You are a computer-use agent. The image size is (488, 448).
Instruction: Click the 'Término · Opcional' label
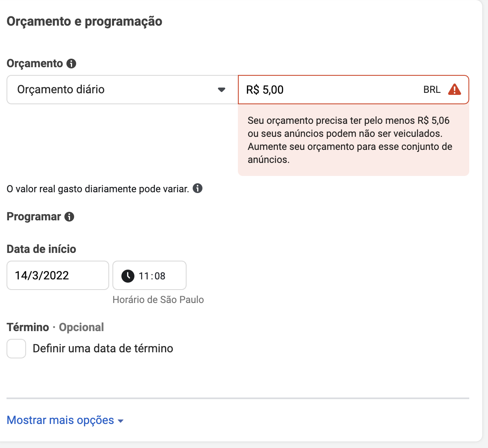(55, 327)
